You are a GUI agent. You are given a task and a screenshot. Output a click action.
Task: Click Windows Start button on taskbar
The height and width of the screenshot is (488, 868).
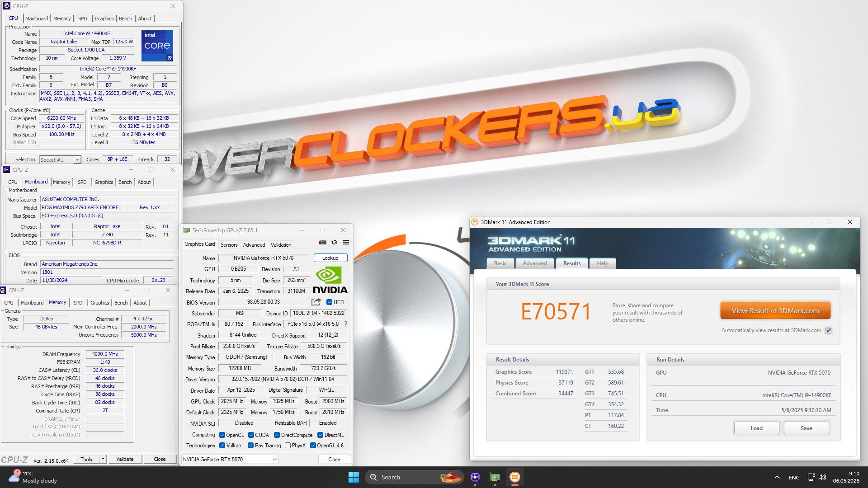point(354,477)
